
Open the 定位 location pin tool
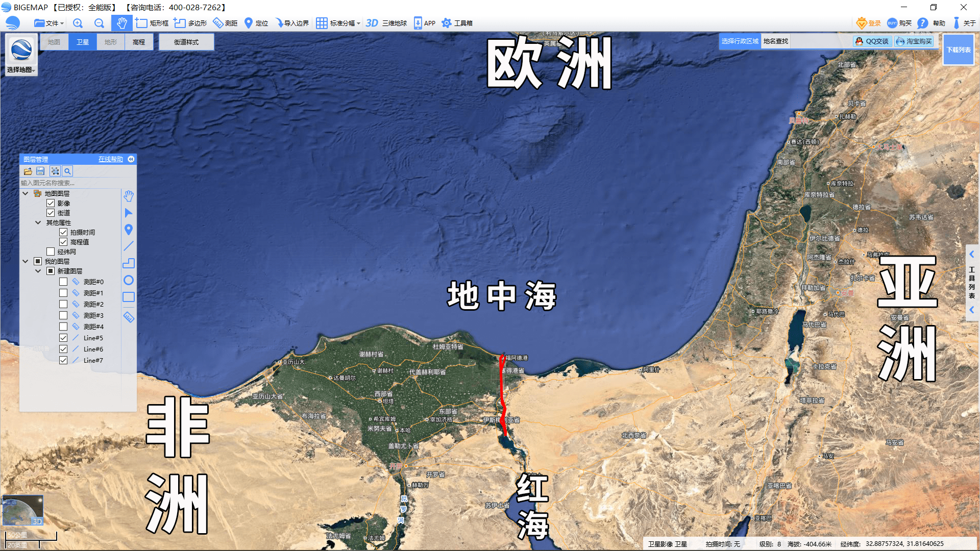click(x=256, y=23)
